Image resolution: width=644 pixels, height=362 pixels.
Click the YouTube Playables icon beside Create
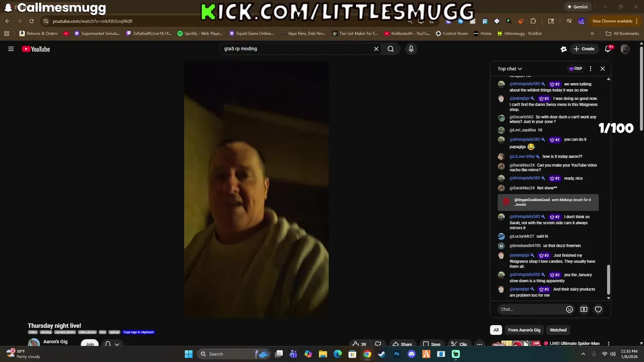[x=563, y=49]
